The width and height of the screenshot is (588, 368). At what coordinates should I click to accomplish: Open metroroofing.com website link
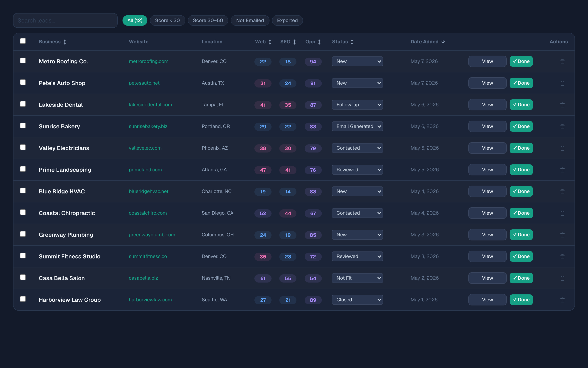pyautogui.click(x=148, y=61)
